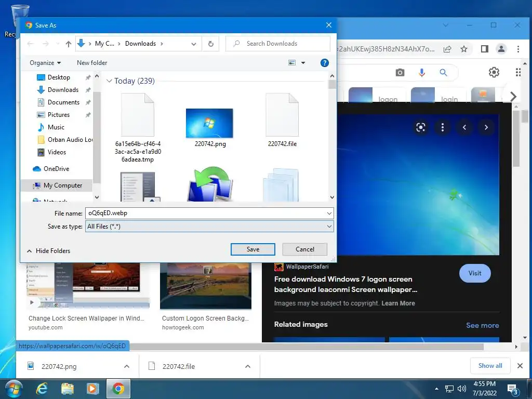The image size is (532, 399).
Task: Create a New folder
Action: coord(92,63)
